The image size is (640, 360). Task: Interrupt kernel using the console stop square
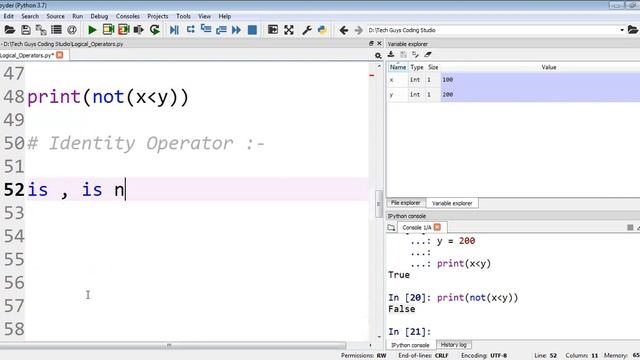point(630,227)
